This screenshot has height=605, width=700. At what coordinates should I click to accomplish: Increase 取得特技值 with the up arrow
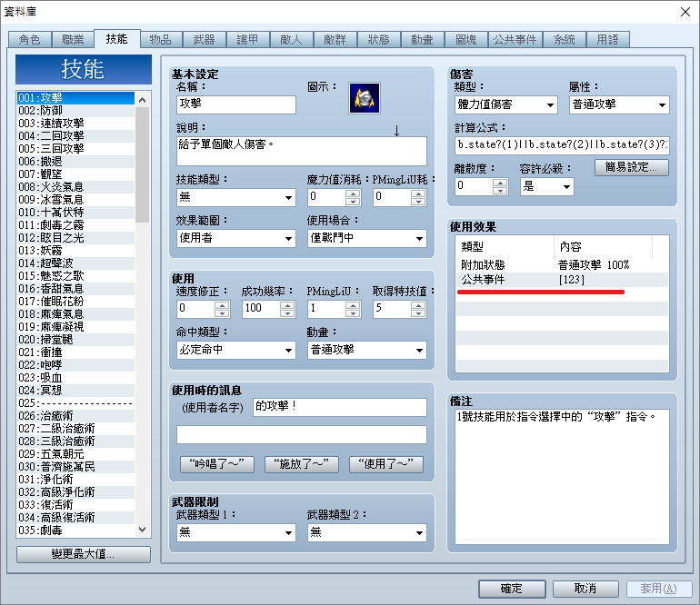tap(418, 304)
